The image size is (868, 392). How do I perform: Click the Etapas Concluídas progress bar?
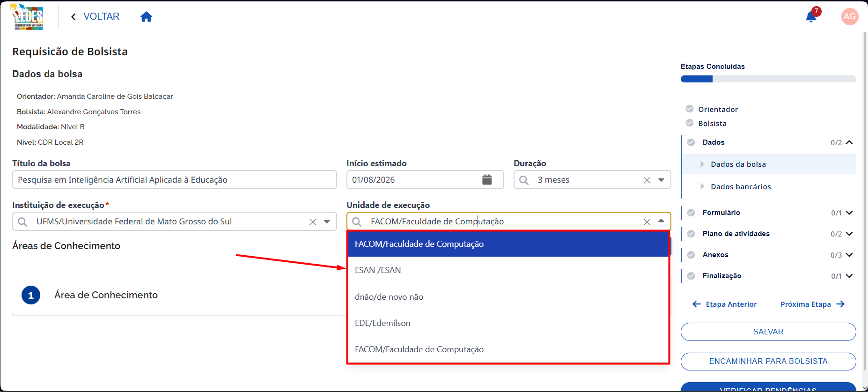pyautogui.click(x=768, y=79)
